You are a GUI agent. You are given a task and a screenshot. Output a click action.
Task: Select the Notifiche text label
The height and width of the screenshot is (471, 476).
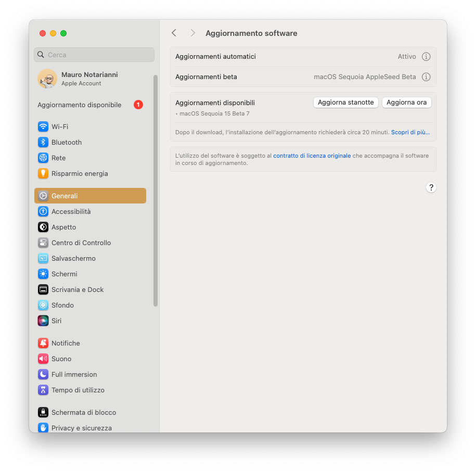point(66,343)
